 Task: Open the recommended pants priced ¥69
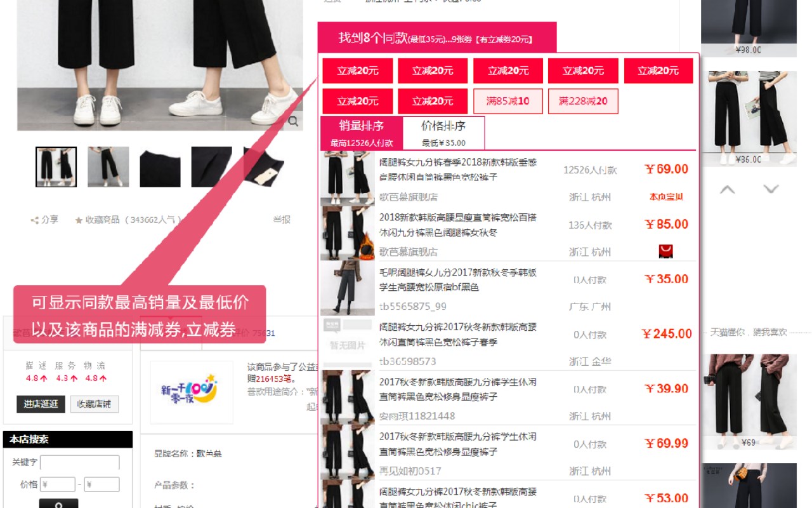click(749, 401)
